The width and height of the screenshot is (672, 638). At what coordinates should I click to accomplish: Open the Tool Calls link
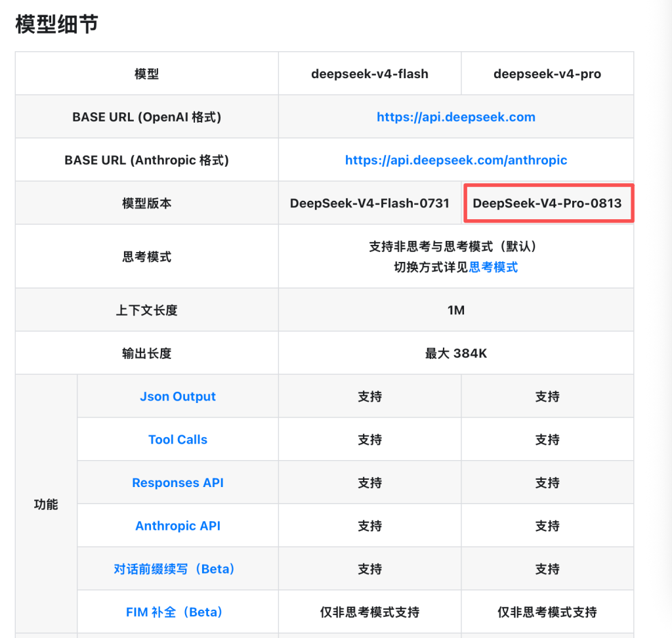click(178, 440)
